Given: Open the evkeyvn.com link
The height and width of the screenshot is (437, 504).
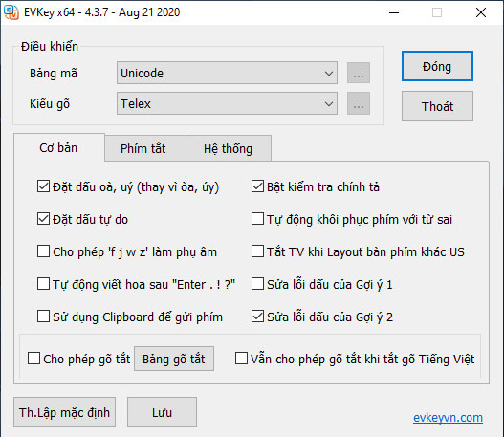Looking at the screenshot, I should [448, 418].
